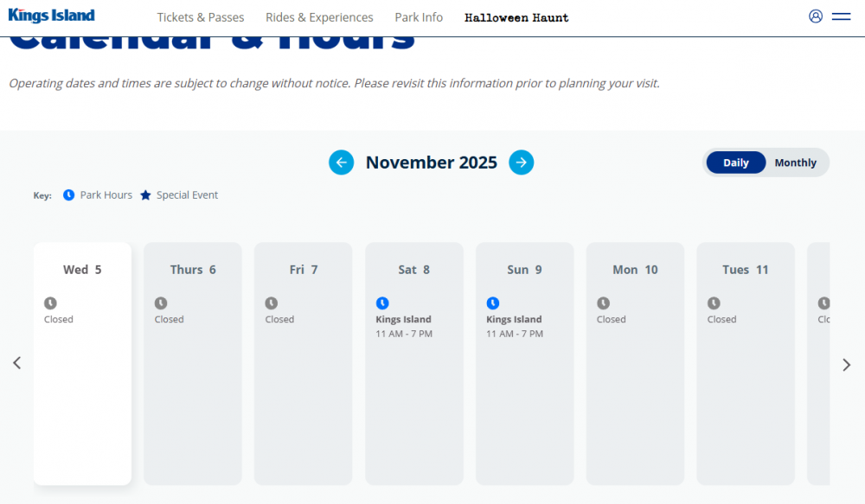Go to next month with right arrow

tap(521, 163)
